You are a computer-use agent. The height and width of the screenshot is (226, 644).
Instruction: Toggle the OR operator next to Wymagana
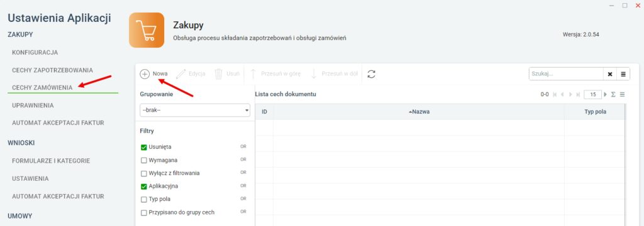pos(243,159)
